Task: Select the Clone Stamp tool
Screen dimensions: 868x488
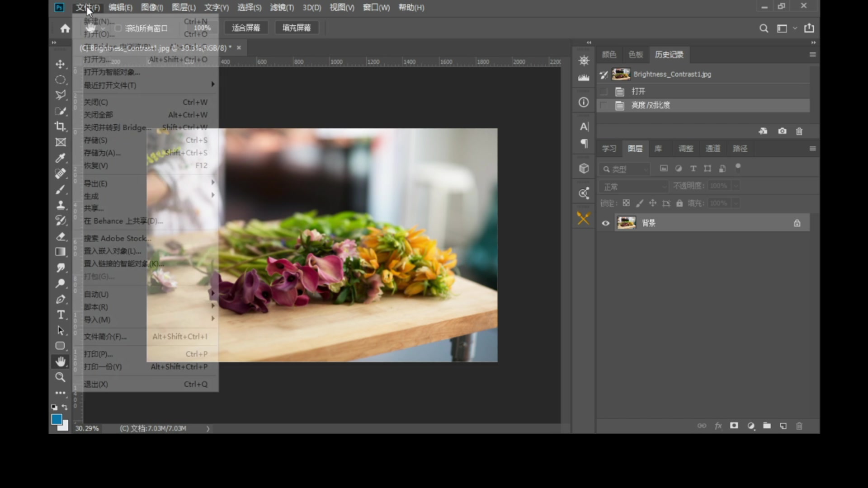Action: point(60,205)
